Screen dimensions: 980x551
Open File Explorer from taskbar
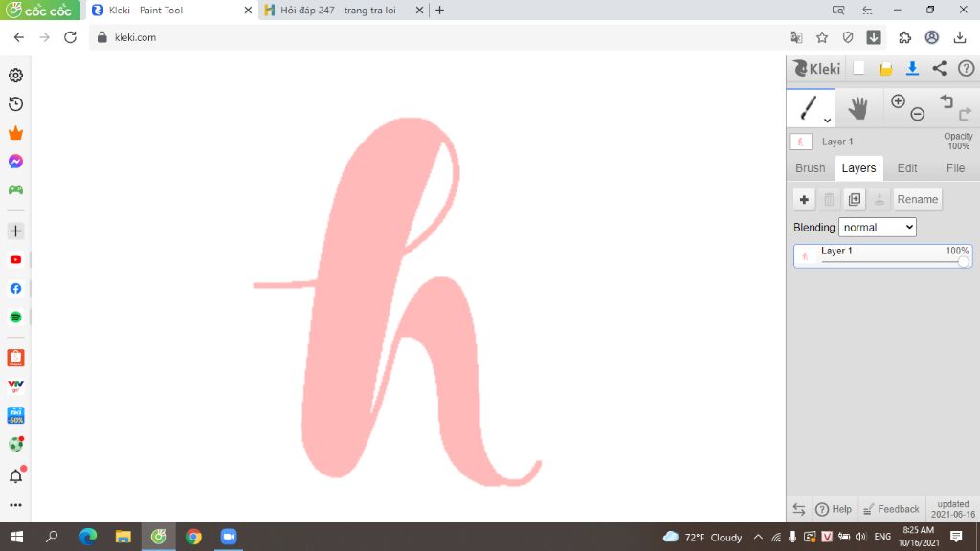coord(123,537)
